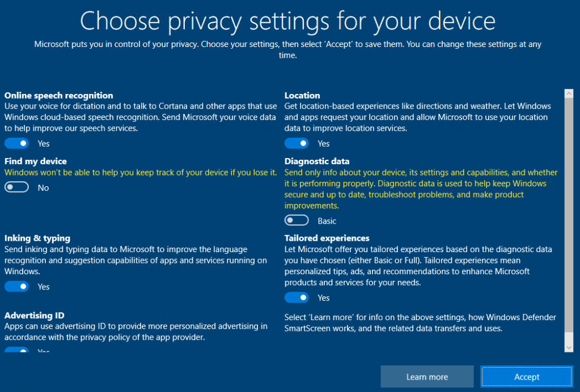Click the Learn more button

(427, 377)
